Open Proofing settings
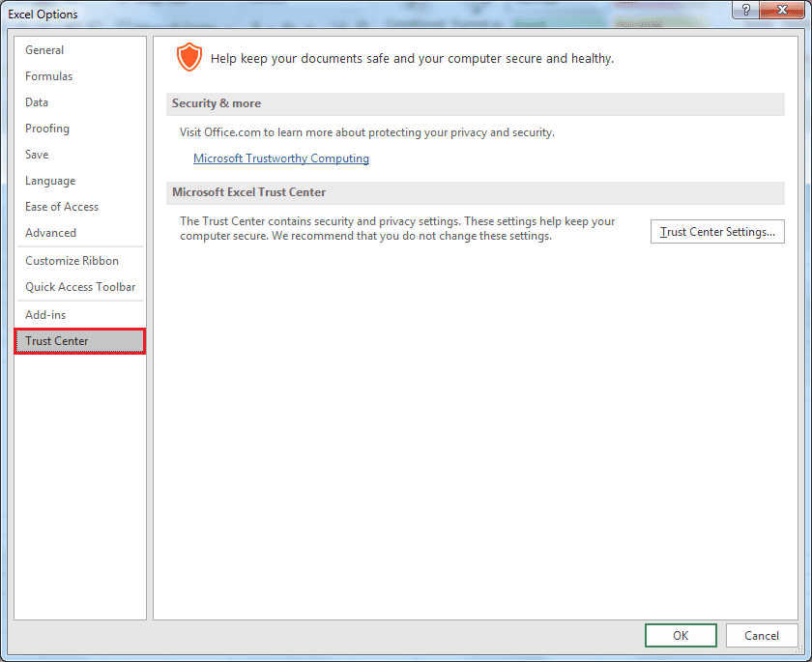The image size is (812, 662). pyautogui.click(x=80, y=129)
